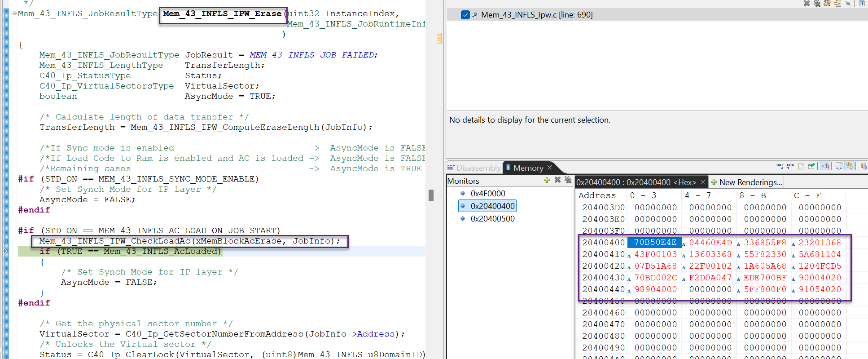Select memory cell 5A681104
The width and height of the screenshot is (868, 359).
820,254
